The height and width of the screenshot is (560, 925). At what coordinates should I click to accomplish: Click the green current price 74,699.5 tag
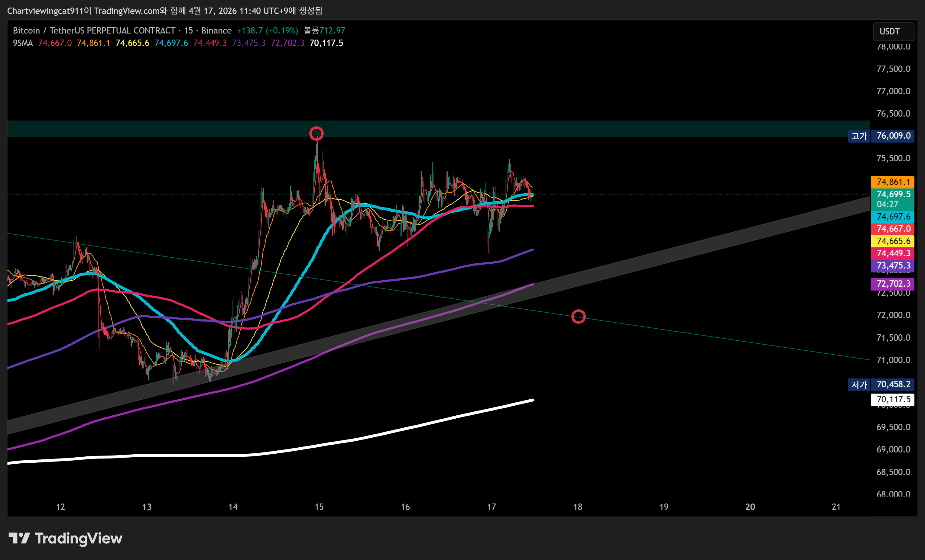(892, 195)
